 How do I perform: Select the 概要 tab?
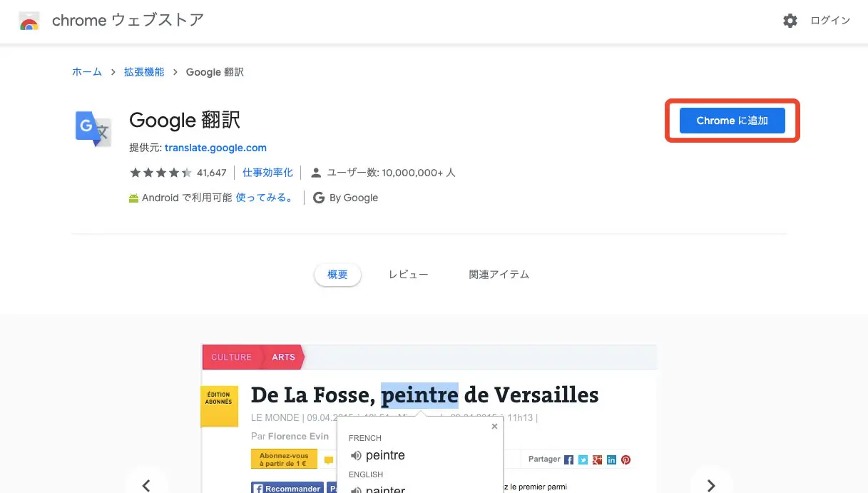pos(337,275)
